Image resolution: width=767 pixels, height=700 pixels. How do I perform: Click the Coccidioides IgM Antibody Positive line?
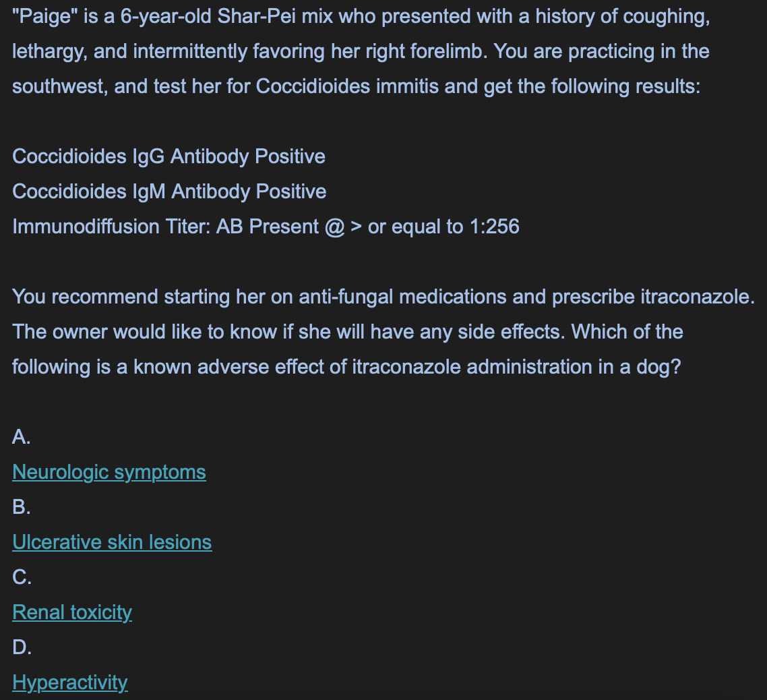[x=169, y=192]
